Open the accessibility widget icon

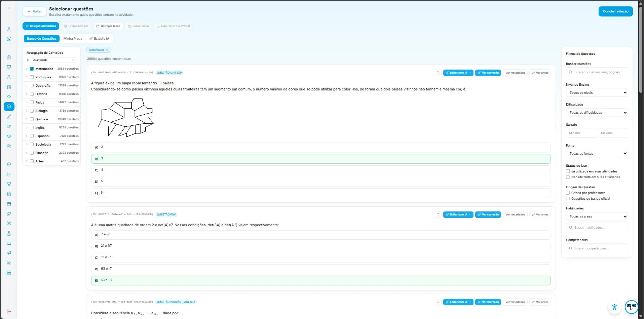click(x=614, y=307)
